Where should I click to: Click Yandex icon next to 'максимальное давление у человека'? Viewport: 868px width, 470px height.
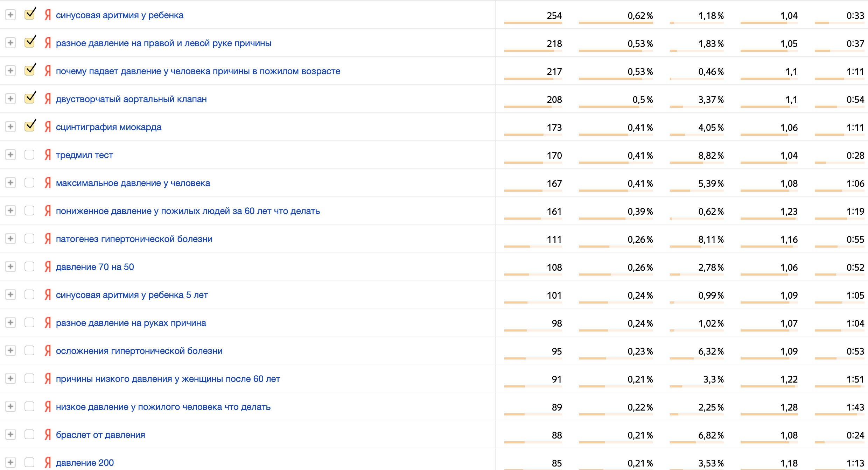48,183
